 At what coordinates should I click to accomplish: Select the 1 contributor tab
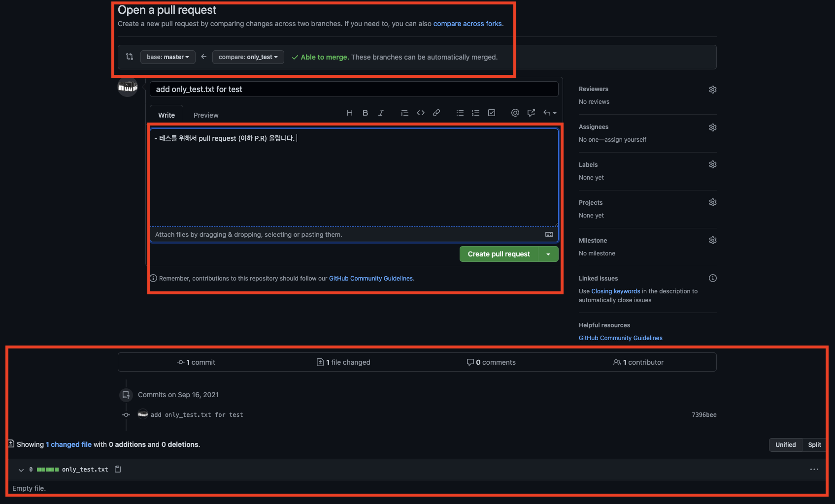click(x=638, y=362)
